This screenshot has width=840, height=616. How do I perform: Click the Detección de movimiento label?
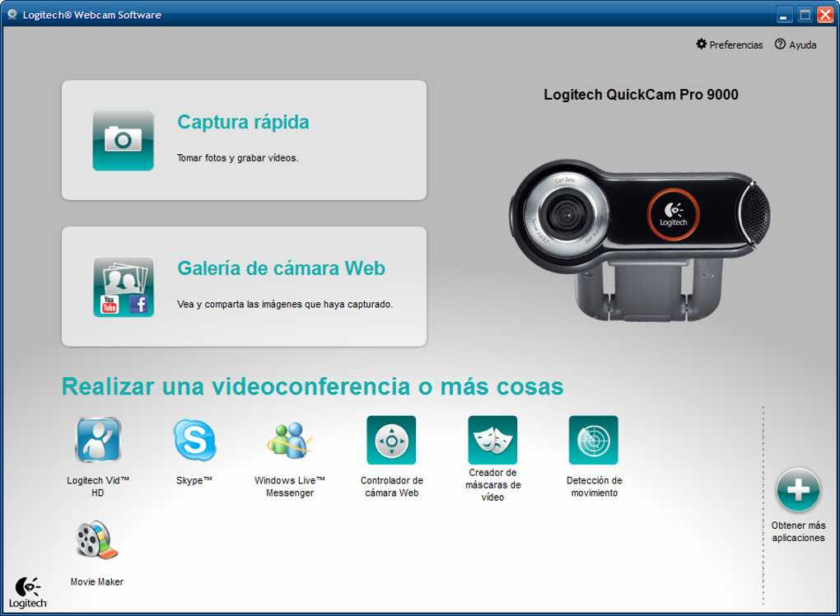[x=594, y=487]
